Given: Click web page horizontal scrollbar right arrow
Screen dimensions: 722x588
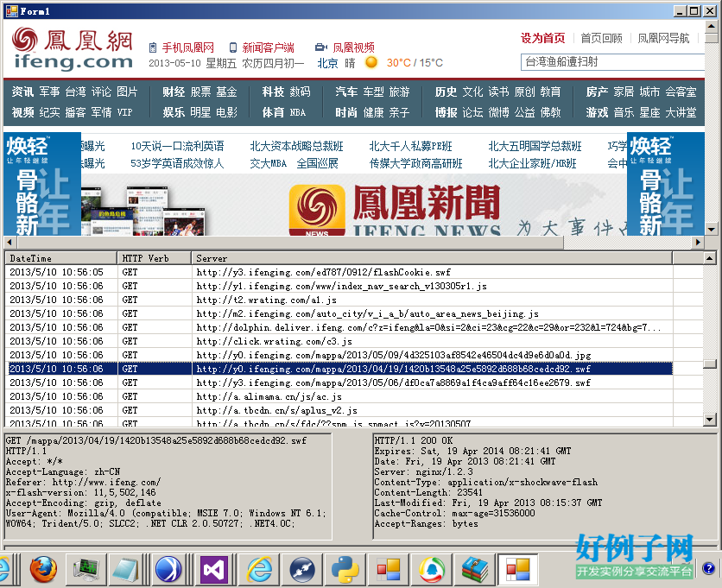Looking at the screenshot, I should (x=699, y=242).
